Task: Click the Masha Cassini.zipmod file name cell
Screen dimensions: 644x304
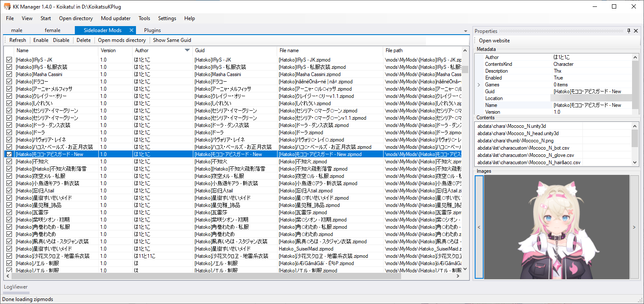Action: pyautogui.click(x=330, y=74)
